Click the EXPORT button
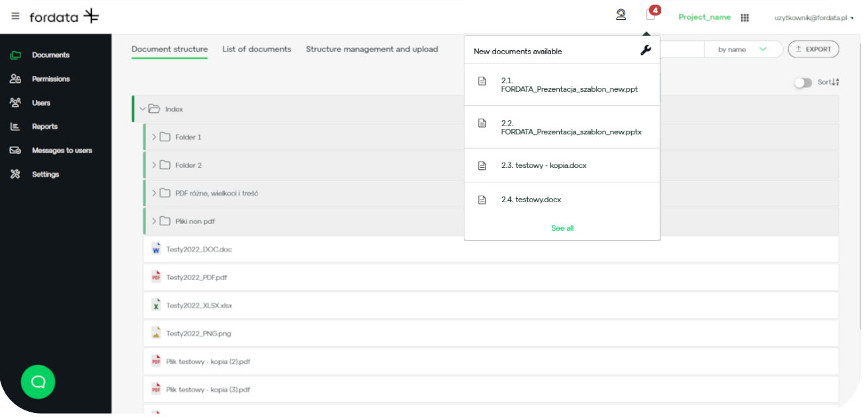 click(813, 50)
